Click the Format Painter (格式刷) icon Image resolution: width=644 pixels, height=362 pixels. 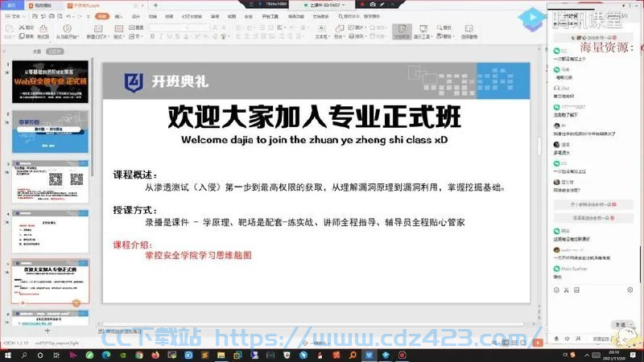pos(43,28)
